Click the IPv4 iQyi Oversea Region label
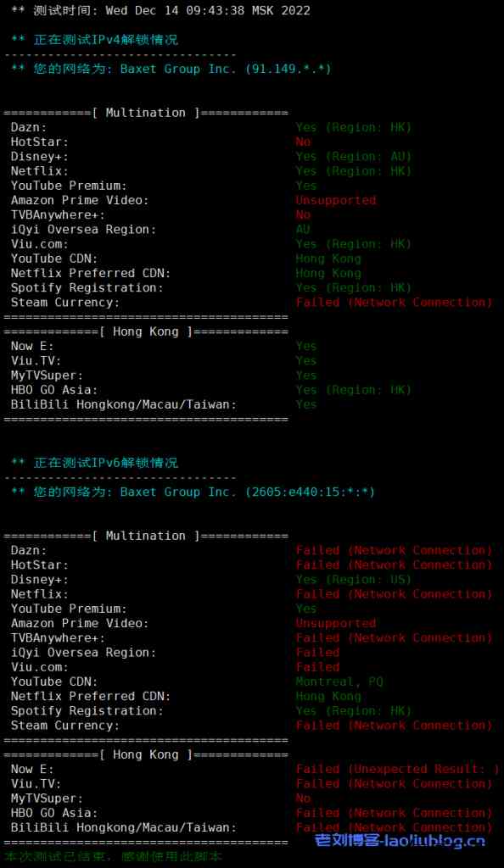The width and height of the screenshot is (504, 868). point(83,230)
